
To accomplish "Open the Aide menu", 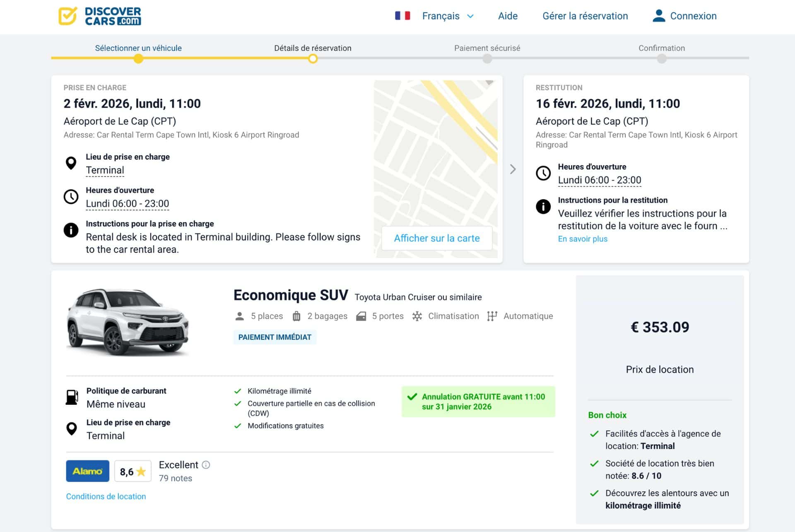I will pos(508,16).
